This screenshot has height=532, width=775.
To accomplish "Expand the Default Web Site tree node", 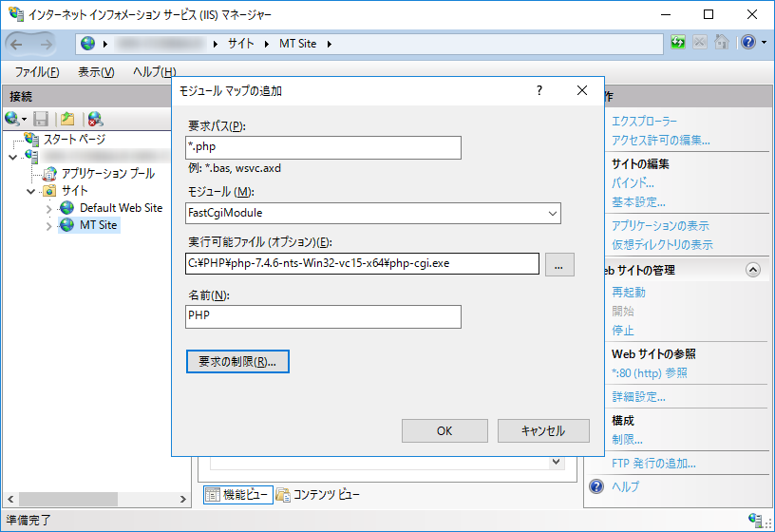I will 49,208.
